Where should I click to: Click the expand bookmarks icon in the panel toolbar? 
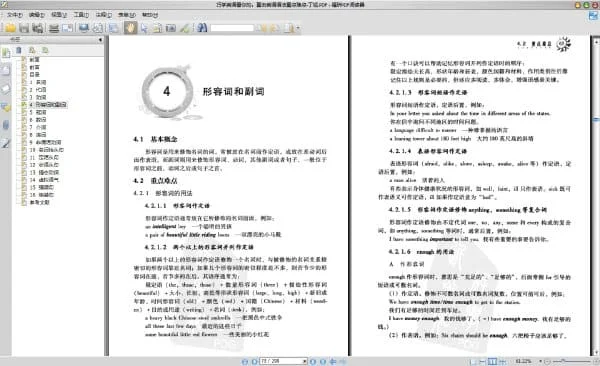point(32,50)
